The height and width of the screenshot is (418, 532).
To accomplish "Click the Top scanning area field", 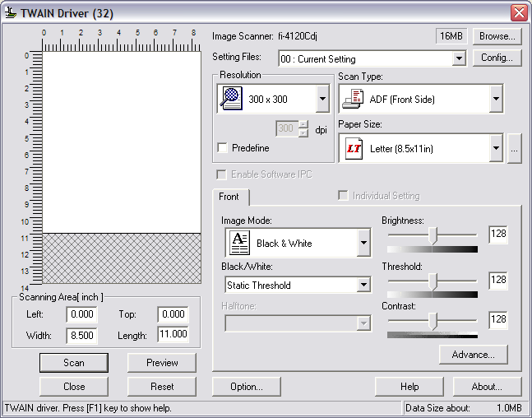I will coord(173,314).
